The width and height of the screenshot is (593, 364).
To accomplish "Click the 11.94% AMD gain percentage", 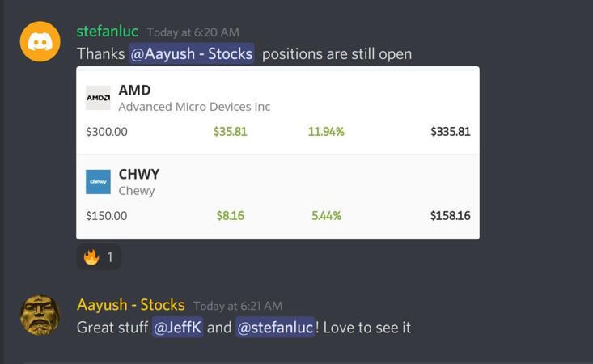I will pyautogui.click(x=326, y=132).
